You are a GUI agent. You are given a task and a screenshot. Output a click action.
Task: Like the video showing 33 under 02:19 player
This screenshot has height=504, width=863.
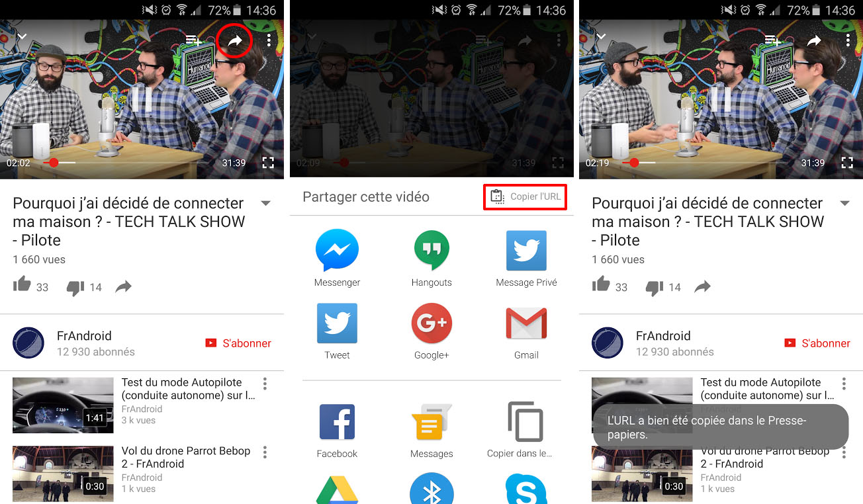point(601,285)
